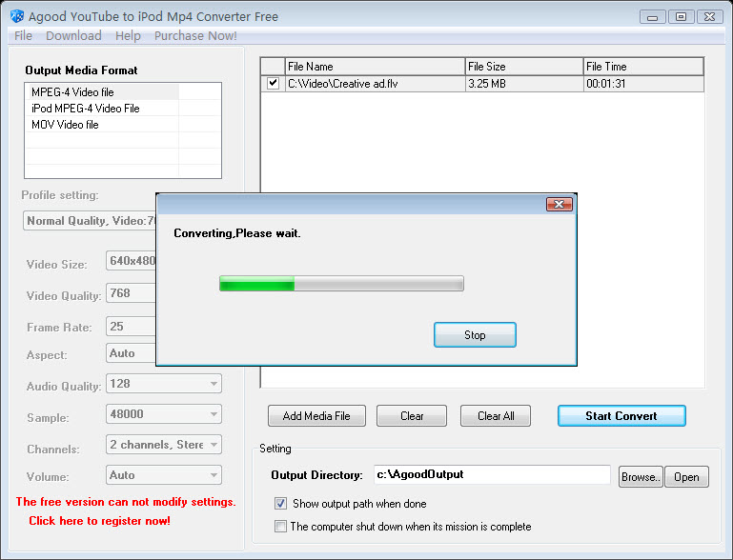Viewport: 733px width, 560px height.
Task: Click the conversion progress bar
Action: [342, 284]
